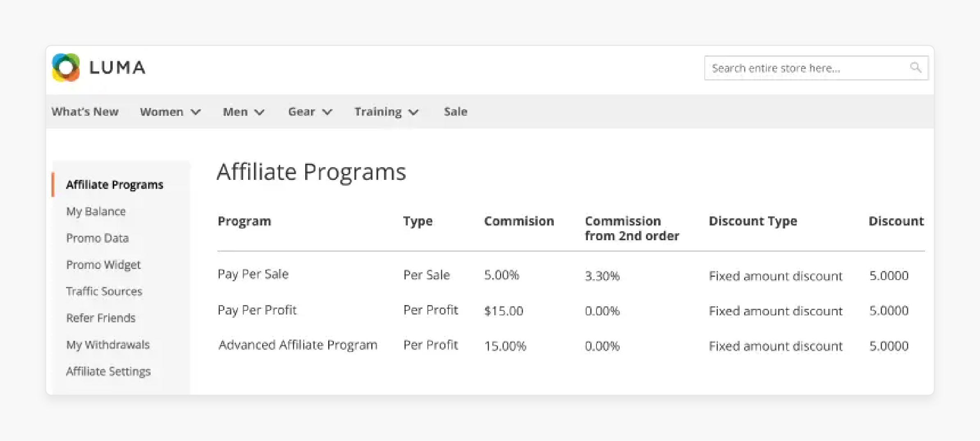980x441 pixels.
Task: Select the Pay Per Sale program name
Action: (x=253, y=274)
